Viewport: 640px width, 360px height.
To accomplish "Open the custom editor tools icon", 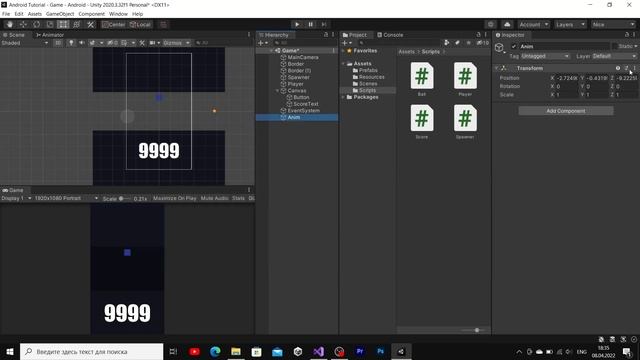I will coord(90,24).
